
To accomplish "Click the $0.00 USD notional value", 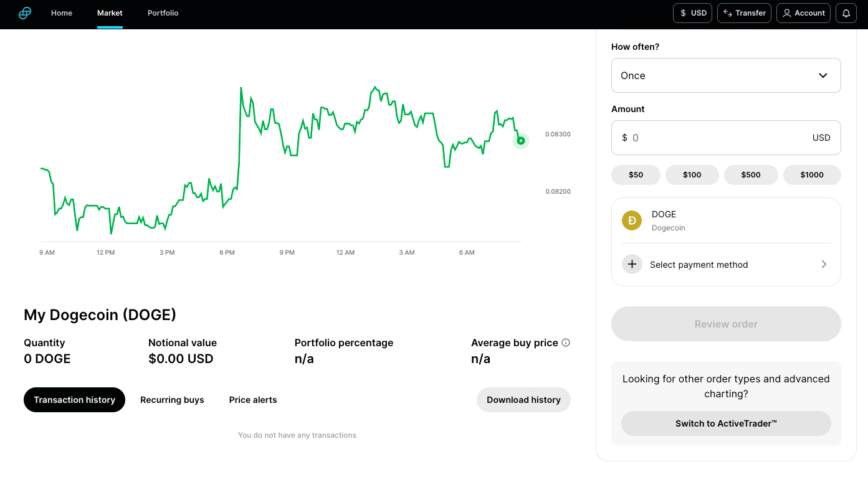I will pos(181,359).
